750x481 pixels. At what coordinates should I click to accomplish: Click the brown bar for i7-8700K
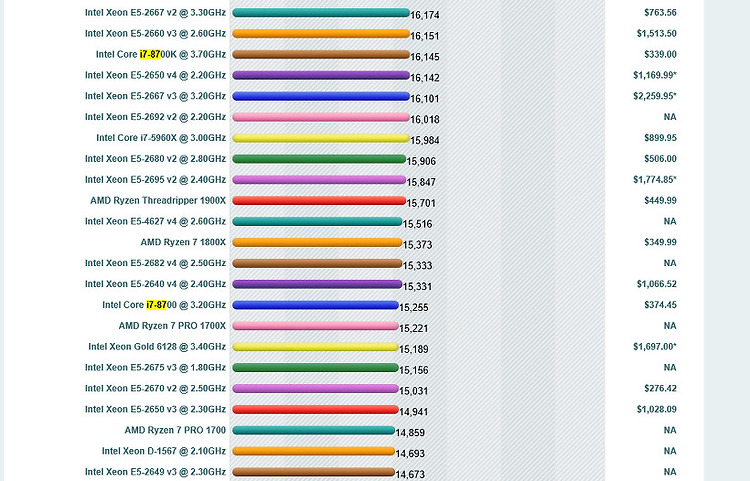click(x=321, y=55)
